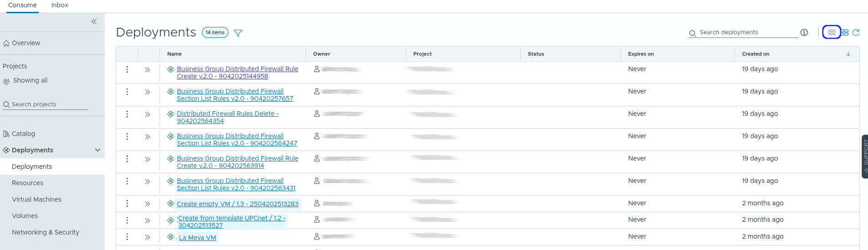This screenshot has width=868, height=250.
Task: Switch to card grid view
Action: pos(844,32)
